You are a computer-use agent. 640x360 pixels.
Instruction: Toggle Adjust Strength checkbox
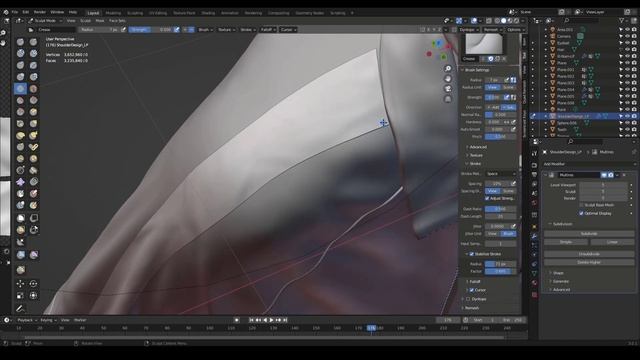(487, 198)
